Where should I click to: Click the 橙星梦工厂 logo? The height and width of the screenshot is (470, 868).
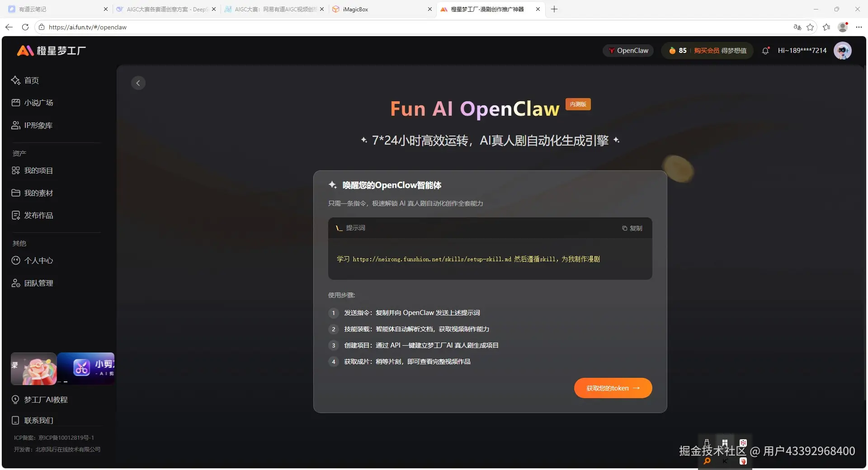click(52, 51)
